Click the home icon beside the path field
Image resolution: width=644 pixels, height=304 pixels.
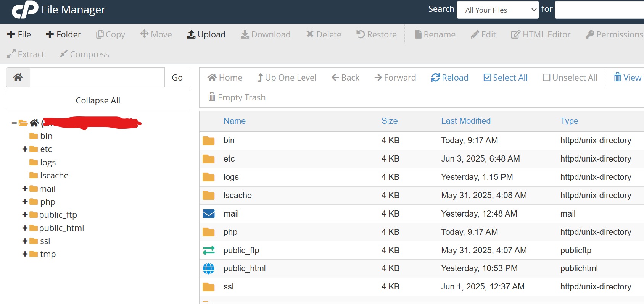coord(18,78)
